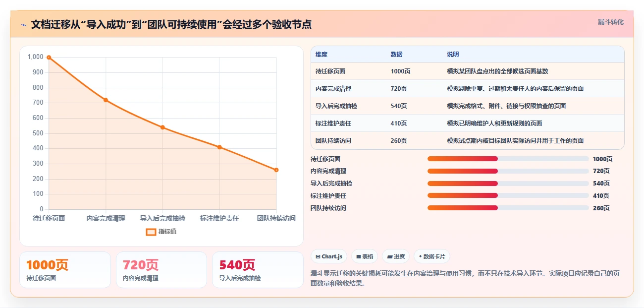Click description 模拟某团队盘点出的全部候选页面基数

(497, 71)
